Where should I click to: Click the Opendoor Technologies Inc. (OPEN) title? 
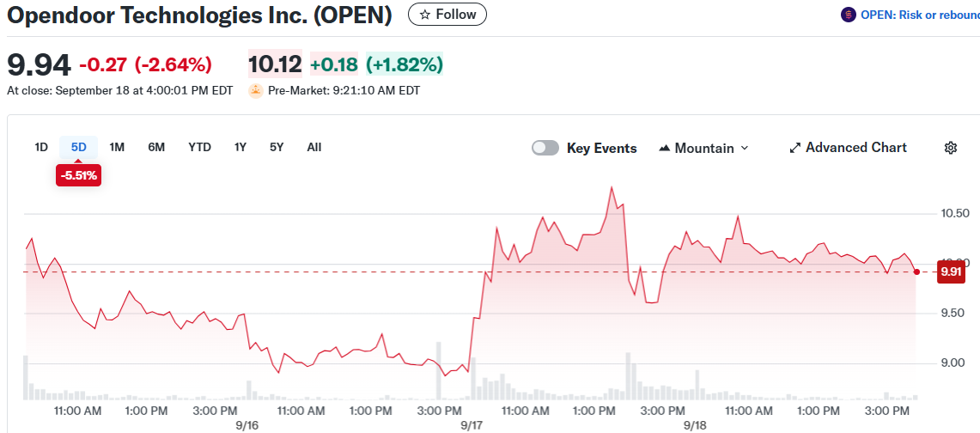(x=199, y=15)
